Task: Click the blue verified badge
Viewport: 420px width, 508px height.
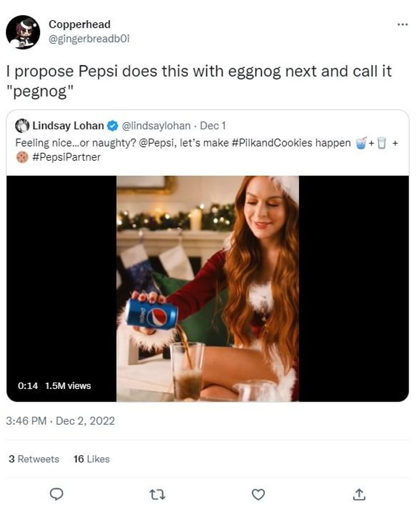Action: 112,126
